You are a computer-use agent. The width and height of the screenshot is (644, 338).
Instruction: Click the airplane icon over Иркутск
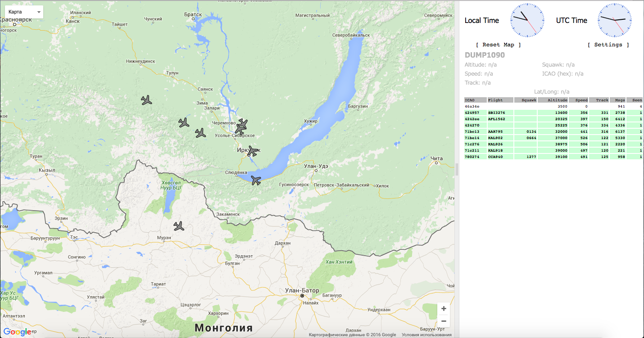coord(253,152)
